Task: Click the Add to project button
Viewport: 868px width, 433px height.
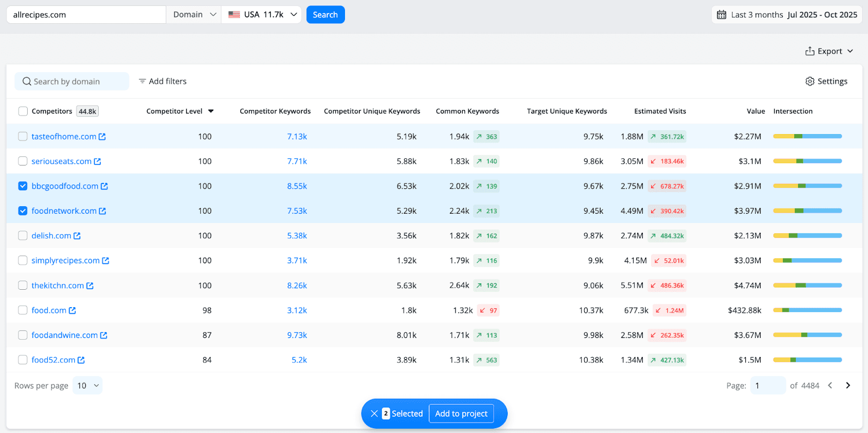Action: pos(461,413)
